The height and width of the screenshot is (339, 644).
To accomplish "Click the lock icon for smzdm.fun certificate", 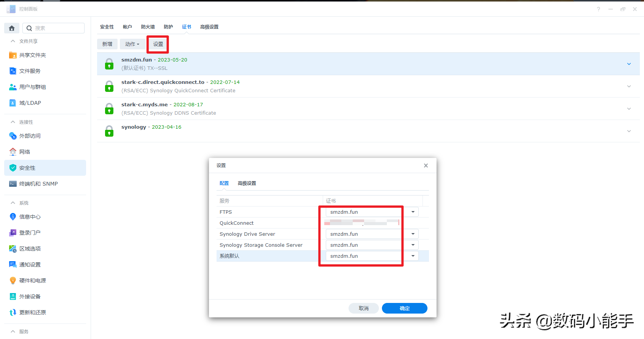I will [109, 64].
